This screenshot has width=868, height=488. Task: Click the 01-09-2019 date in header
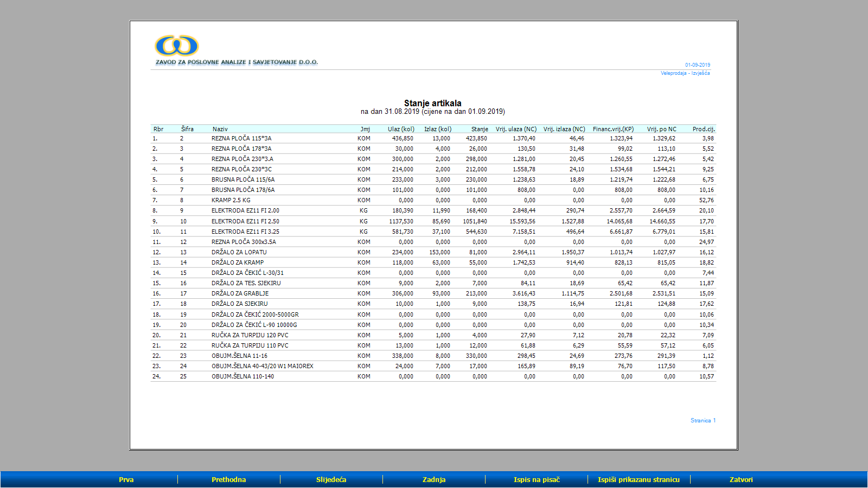pos(697,65)
